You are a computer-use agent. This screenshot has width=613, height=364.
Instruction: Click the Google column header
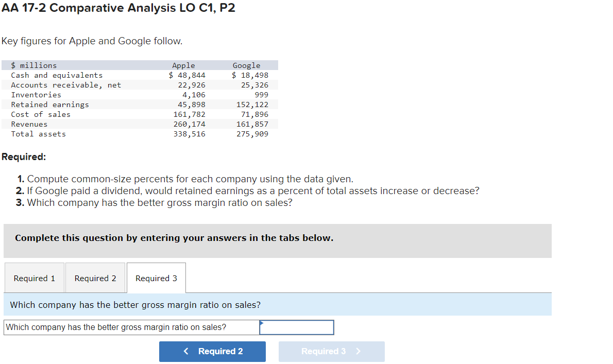[246, 65]
